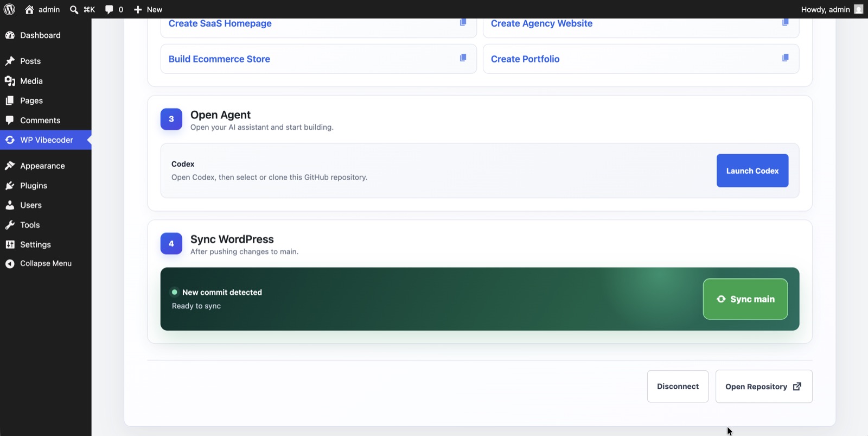Click the "Sync WordPress" heading

coord(232,239)
